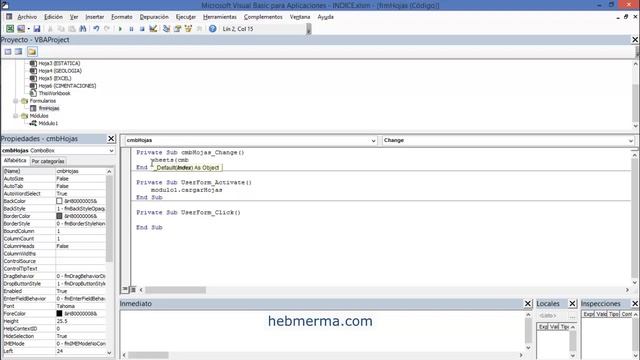Open the Herramientas menu
This screenshot has width=640, height=360.
(x=220, y=17)
